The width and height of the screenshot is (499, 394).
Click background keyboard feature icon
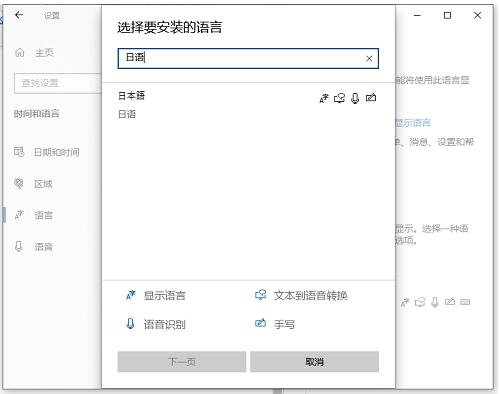click(x=465, y=302)
